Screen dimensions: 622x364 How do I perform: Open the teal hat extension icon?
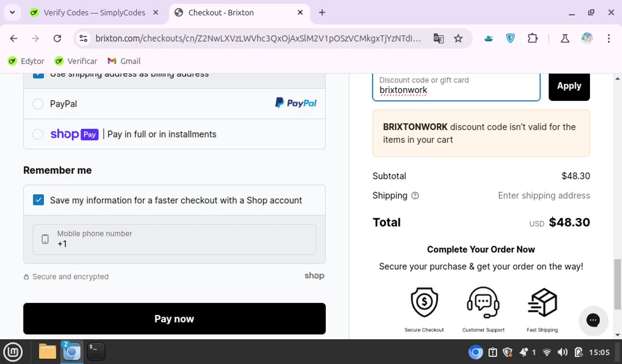(x=489, y=39)
